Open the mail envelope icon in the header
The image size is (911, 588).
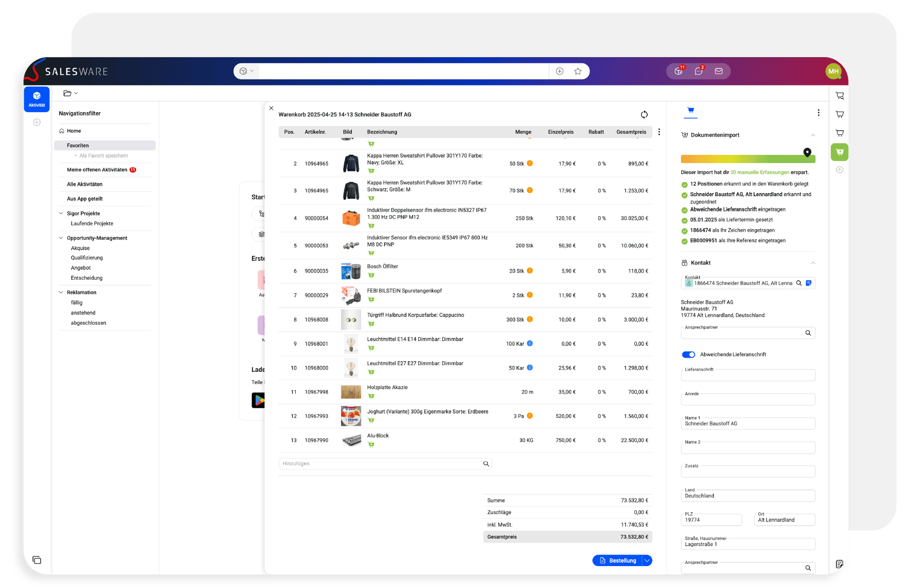(719, 72)
